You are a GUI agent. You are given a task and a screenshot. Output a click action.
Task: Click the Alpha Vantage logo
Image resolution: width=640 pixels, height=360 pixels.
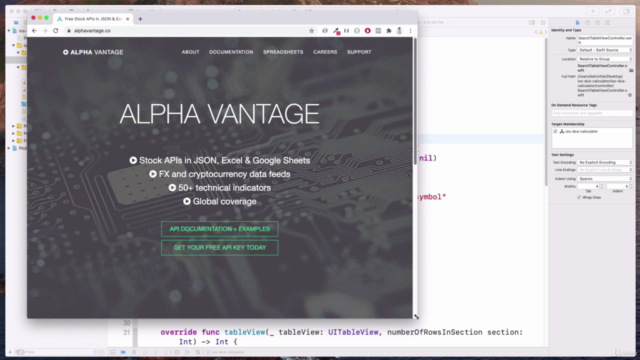point(93,52)
